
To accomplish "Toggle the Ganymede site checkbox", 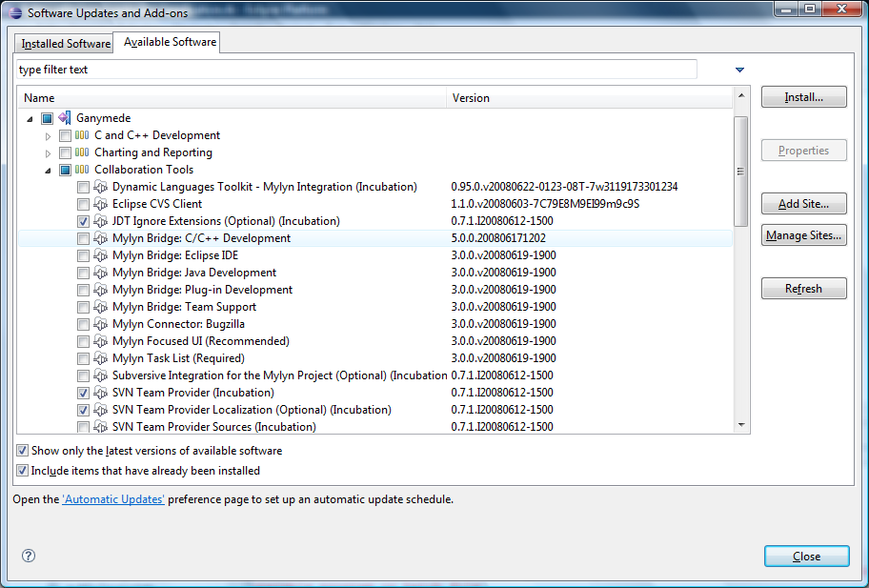I will pyautogui.click(x=47, y=118).
